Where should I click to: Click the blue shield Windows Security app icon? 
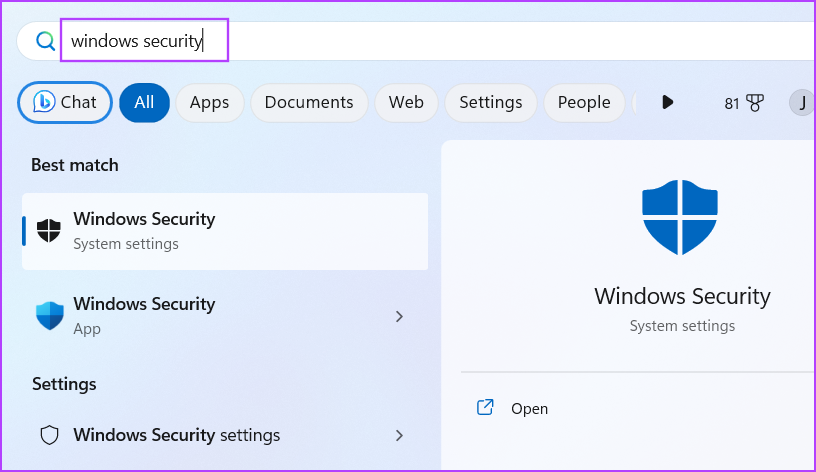tap(49, 315)
